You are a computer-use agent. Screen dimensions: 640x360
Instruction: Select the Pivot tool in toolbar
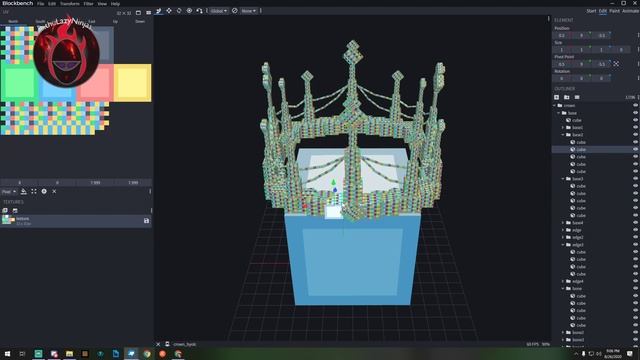pyautogui.click(x=189, y=11)
